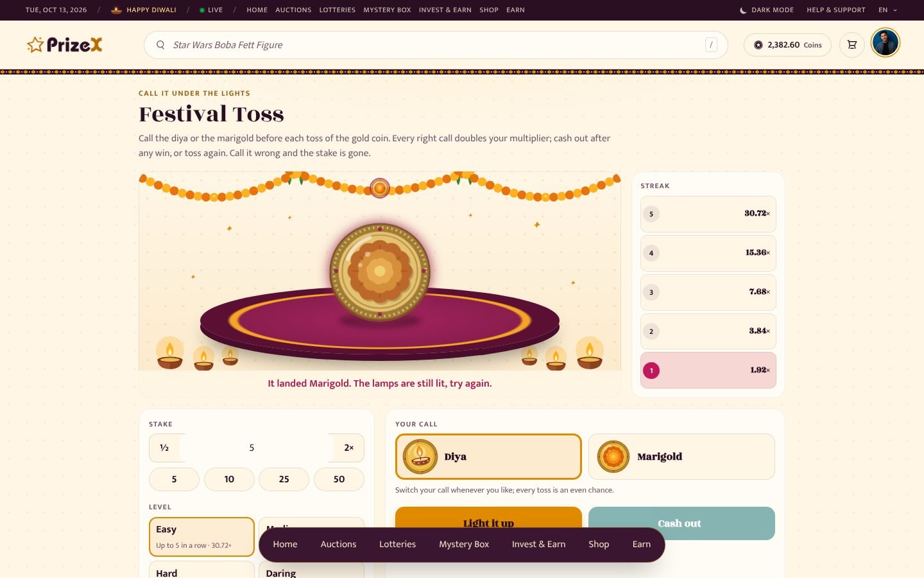Select the Daring level
924x578 pixels.
(311, 570)
